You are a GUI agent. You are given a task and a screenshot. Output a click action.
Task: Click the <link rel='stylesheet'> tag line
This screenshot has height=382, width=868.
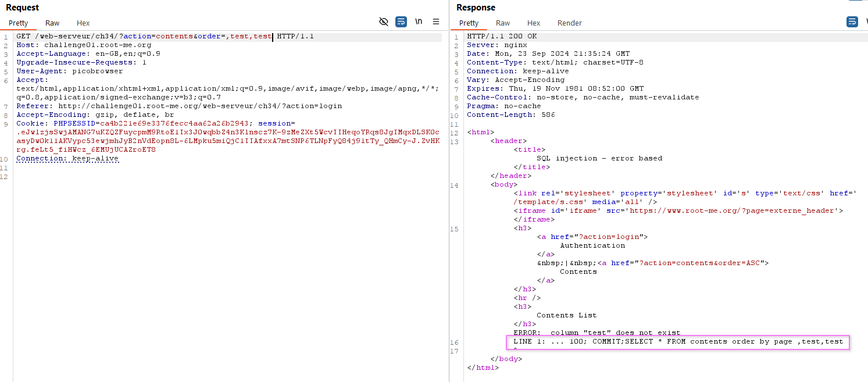[685, 193]
